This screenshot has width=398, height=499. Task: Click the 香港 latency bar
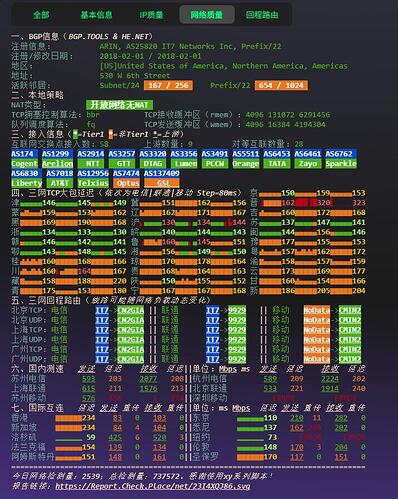(68, 418)
